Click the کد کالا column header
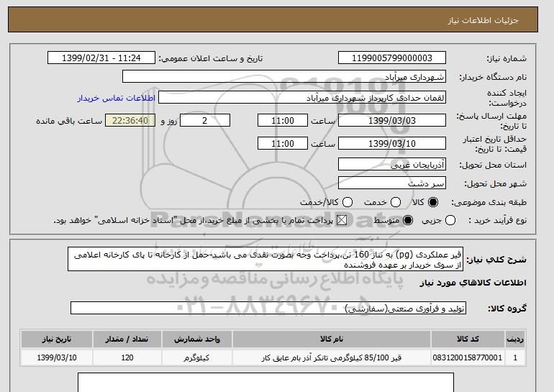Viewport: 554px width, 392px height. pyautogui.click(x=468, y=339)
